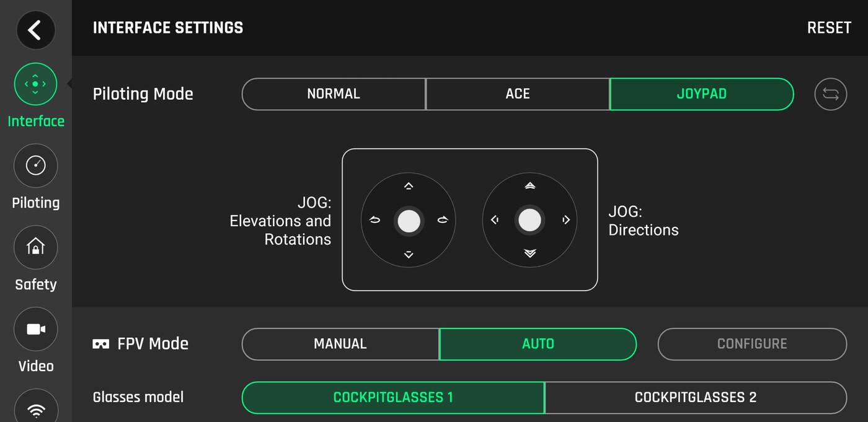The width and height of the screenshot is (868, 422).
Task: Open the Piloting gauge icon
Action: pyautogui.click(x=35, y=165)
